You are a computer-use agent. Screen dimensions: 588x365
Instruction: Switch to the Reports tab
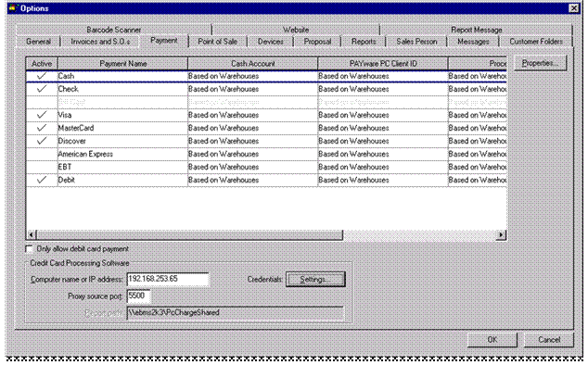364,41
